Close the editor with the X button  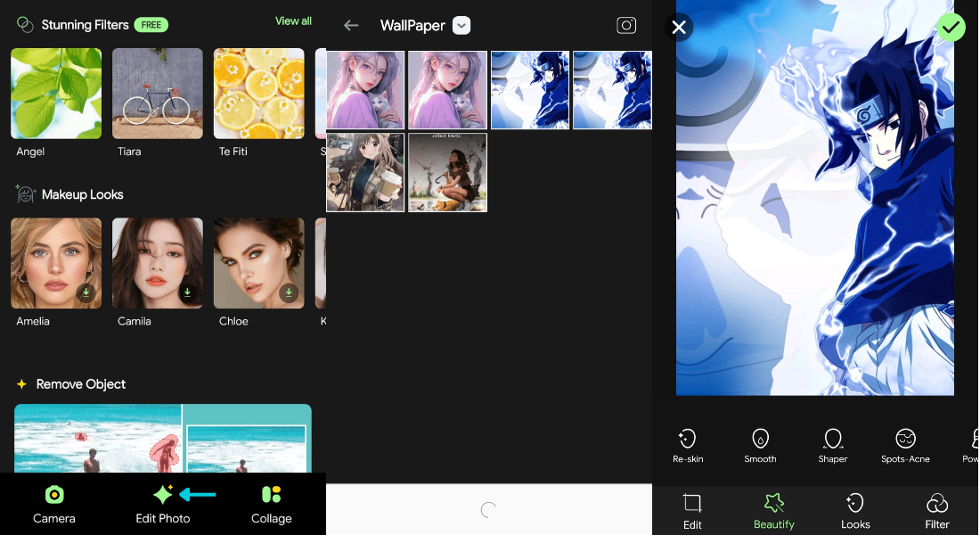point(679,28)
